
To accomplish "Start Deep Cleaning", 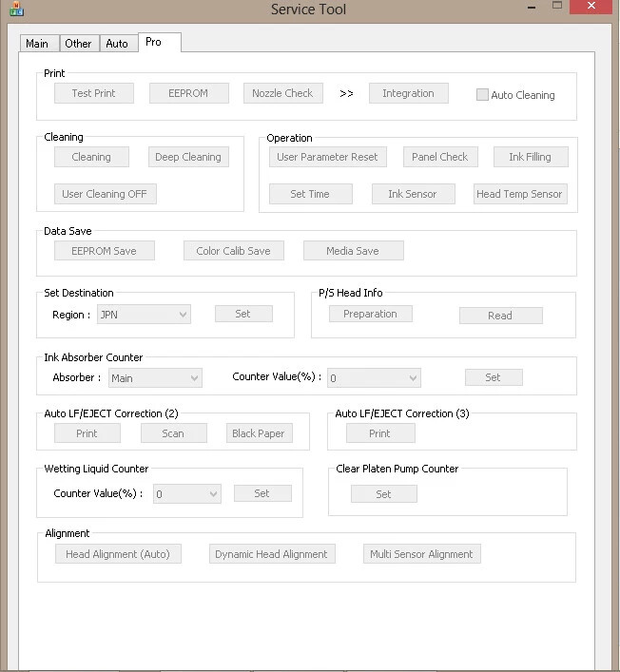I will pyautogui.click(x=188, y=157).
